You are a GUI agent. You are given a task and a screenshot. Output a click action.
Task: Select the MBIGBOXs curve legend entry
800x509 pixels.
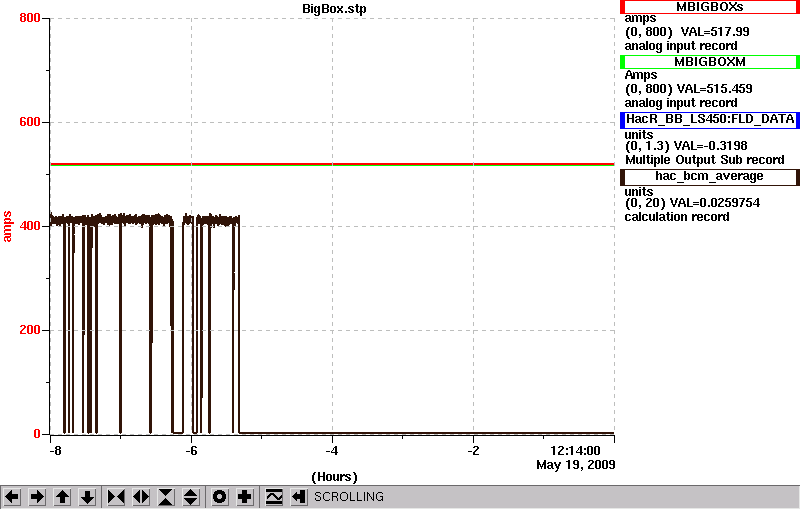pyautogui.click(x=710, y=7)
